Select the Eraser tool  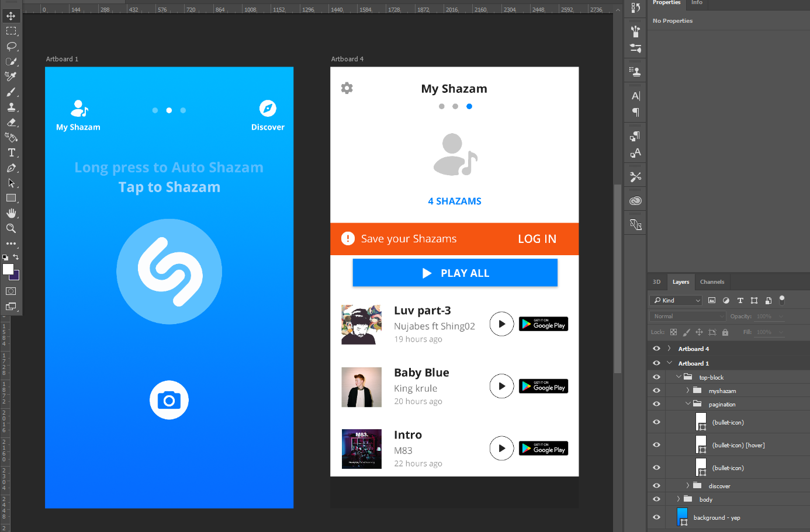tap(11, 122)
